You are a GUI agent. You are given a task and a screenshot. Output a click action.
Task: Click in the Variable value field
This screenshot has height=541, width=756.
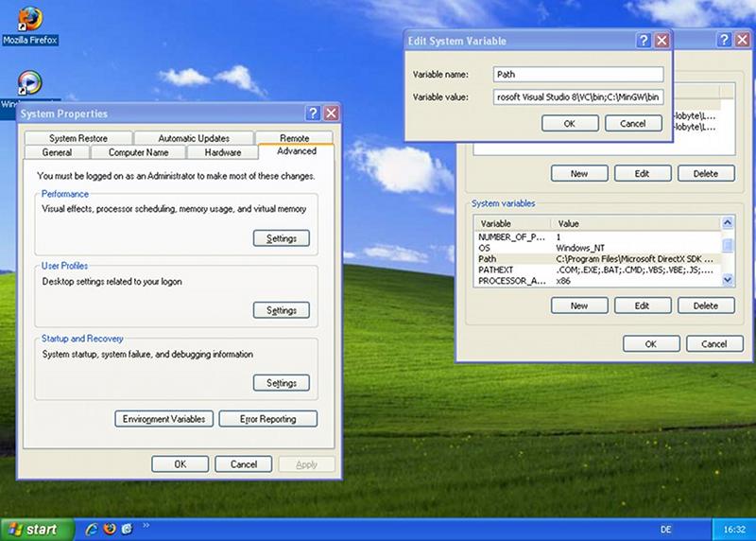pyautogui.click(x=577, y=96)
